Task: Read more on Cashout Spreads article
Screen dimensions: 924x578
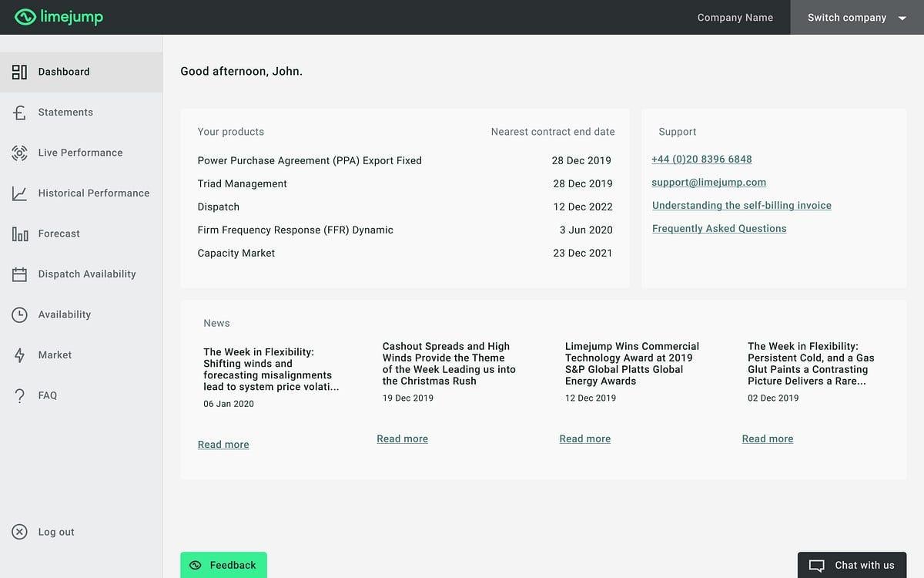Action: 402,439
